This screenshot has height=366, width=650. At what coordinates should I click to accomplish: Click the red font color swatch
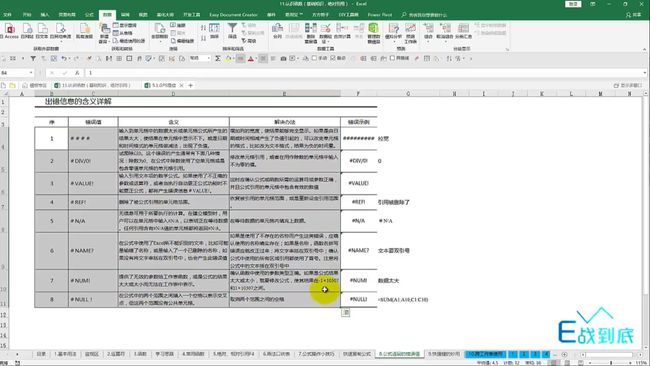pyautogui.click(x=250, y=59)
